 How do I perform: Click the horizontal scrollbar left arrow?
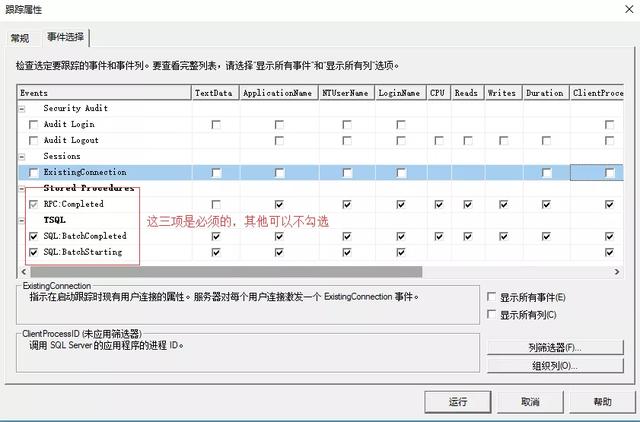[x=23, y=271]
